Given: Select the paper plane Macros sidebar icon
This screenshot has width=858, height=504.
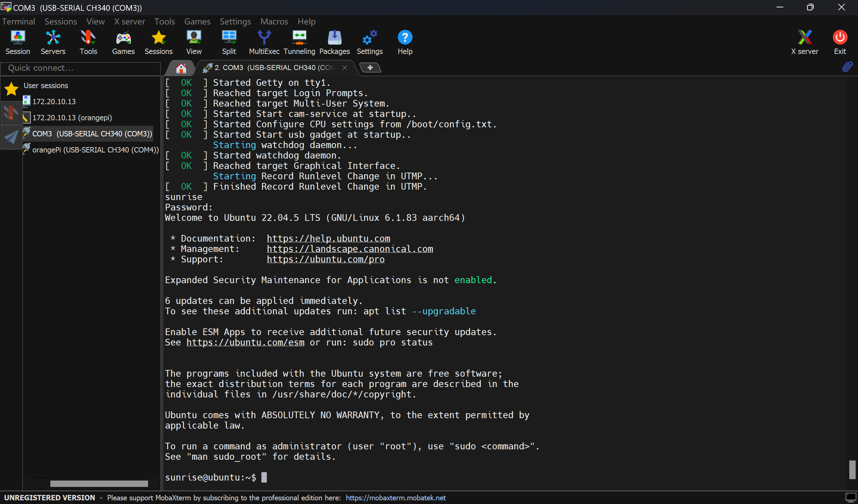Looking at the screenshot, I should tap(11, 137).
